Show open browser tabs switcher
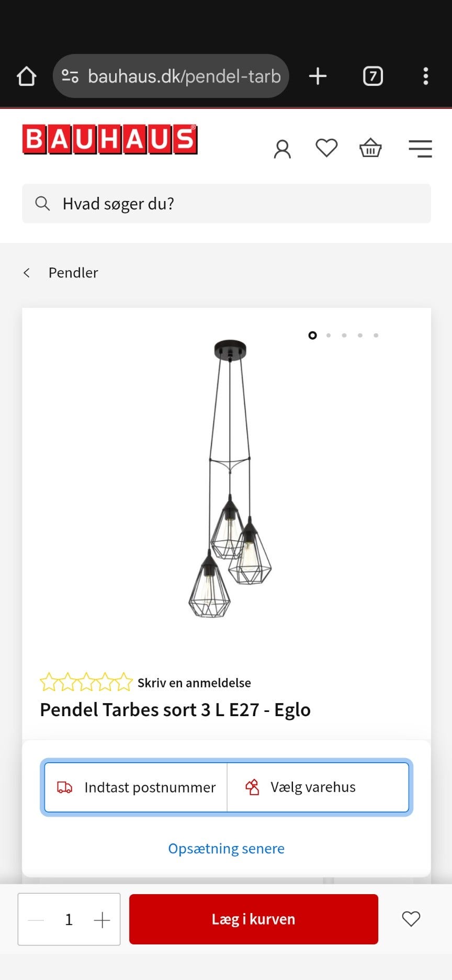452x980 pixels. click(373, 76)
